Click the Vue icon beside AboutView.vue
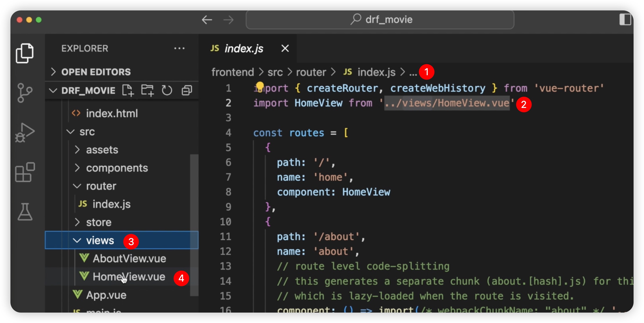The width and height of the screenshot is (644, 323). [84, 258]
